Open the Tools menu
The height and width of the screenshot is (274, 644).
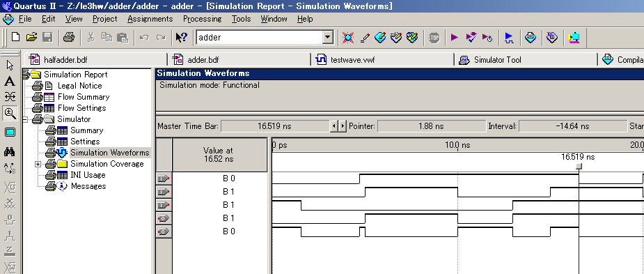coord(241,19)
